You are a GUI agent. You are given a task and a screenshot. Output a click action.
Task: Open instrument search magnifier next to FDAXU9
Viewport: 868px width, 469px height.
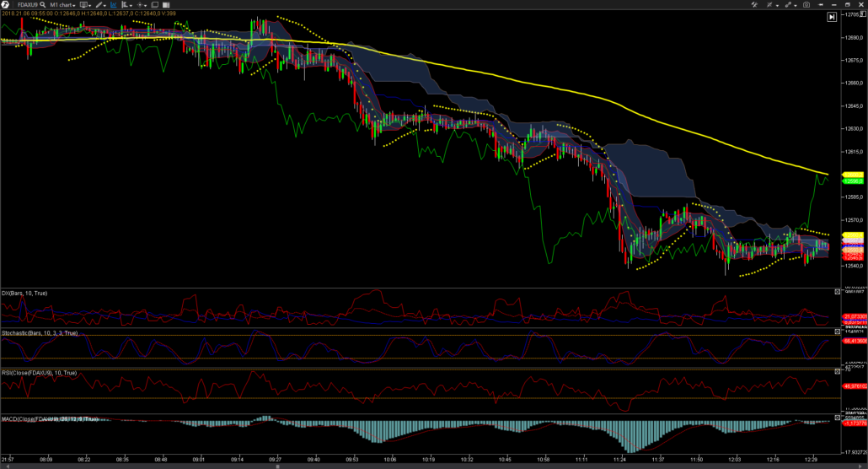click(43, 4)
